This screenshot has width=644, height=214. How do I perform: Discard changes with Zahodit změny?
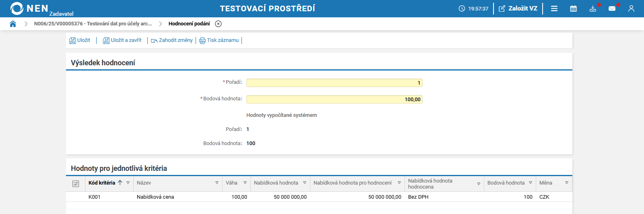[172, 40]
